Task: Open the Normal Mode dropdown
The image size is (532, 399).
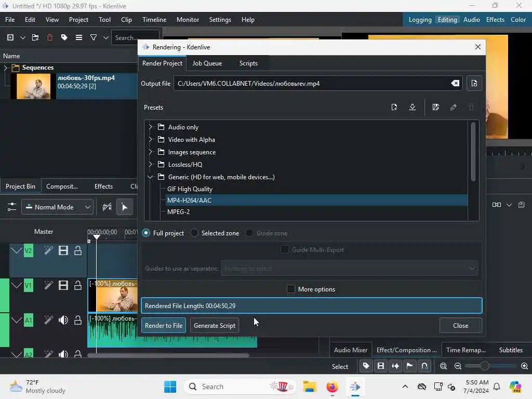Action: pyautogui.click(x=58, y=207)
